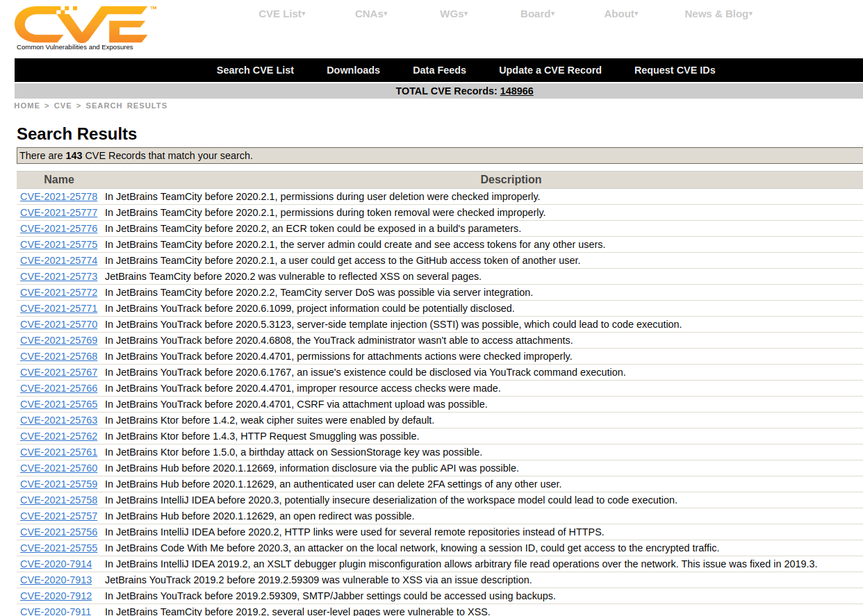Click the description about weak cipher suites
The width and height of the screenshot is (863, 616).
[x=270, y=420]
